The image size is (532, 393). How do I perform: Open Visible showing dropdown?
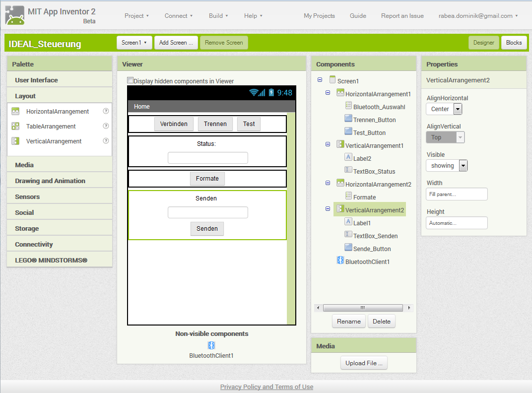(447, 166)
